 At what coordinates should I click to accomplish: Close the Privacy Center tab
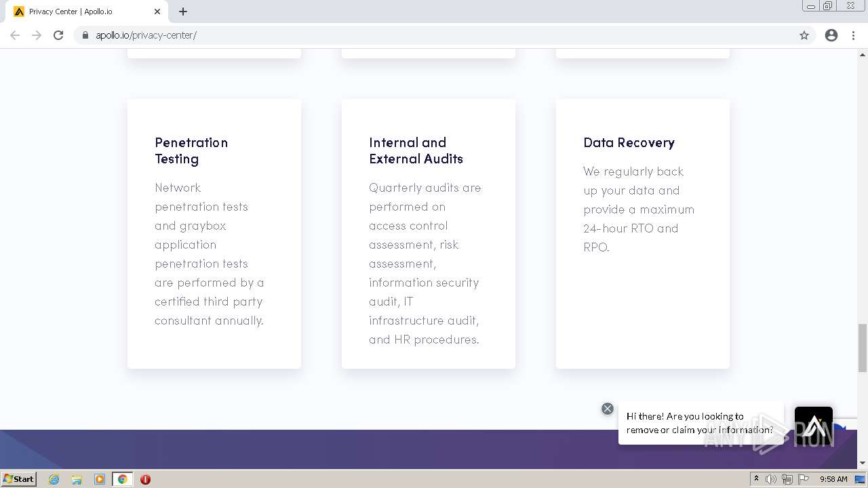(157, 12)
